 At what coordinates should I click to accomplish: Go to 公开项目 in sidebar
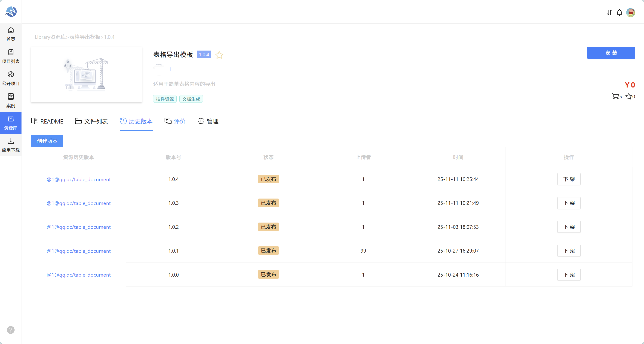11,78
